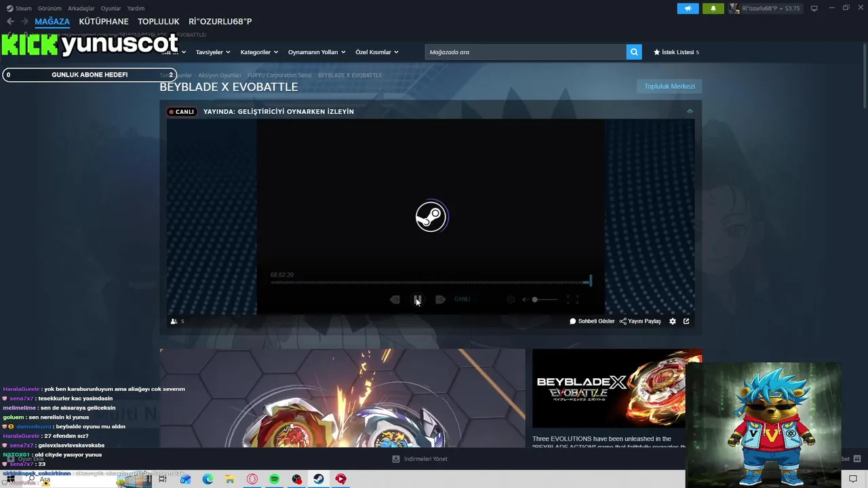Open FURYU Corporation Serisi breadcrumb
Image resolution: width=868 pixels, height=488 pixels.
point(279,75)
